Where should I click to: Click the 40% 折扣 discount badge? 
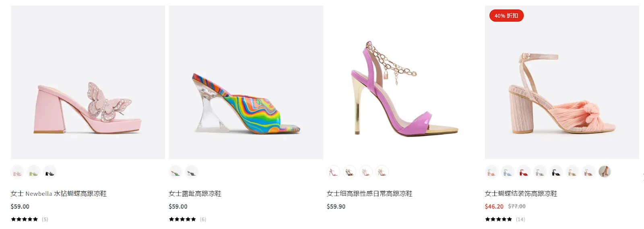click(x=506, y=16)
